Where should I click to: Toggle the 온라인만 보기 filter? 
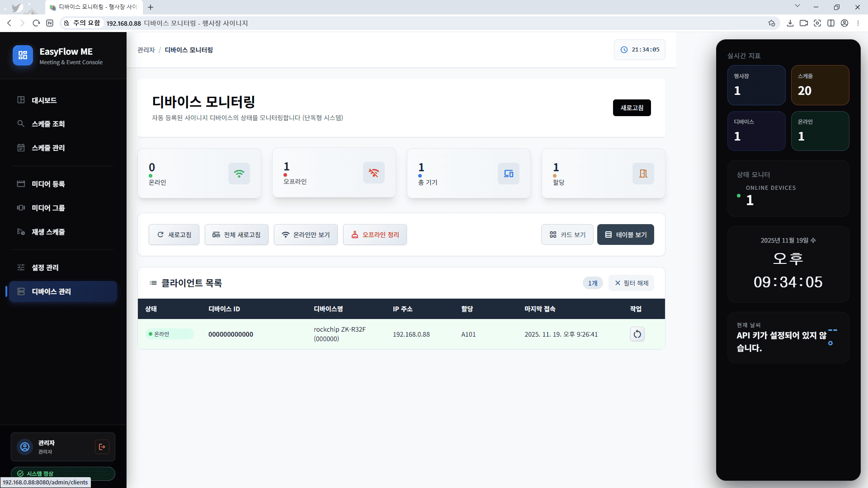(x=306, y=235)
